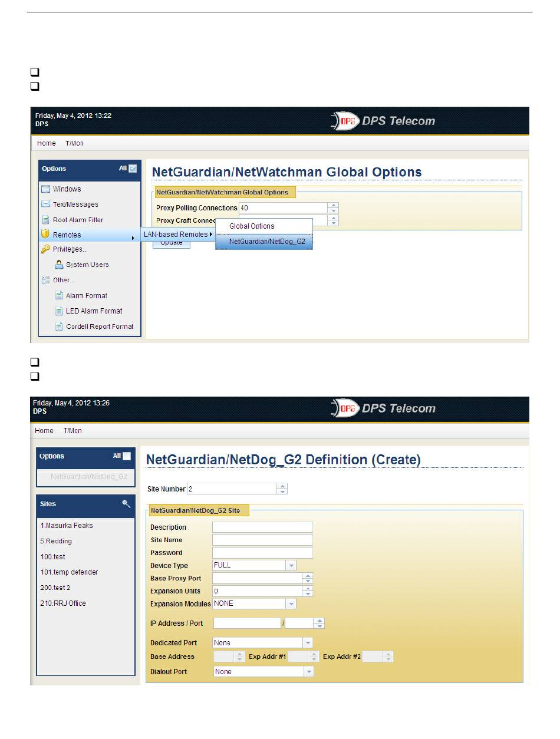Click the IP port number stepper arrows
560x739 pixels.
319,623
